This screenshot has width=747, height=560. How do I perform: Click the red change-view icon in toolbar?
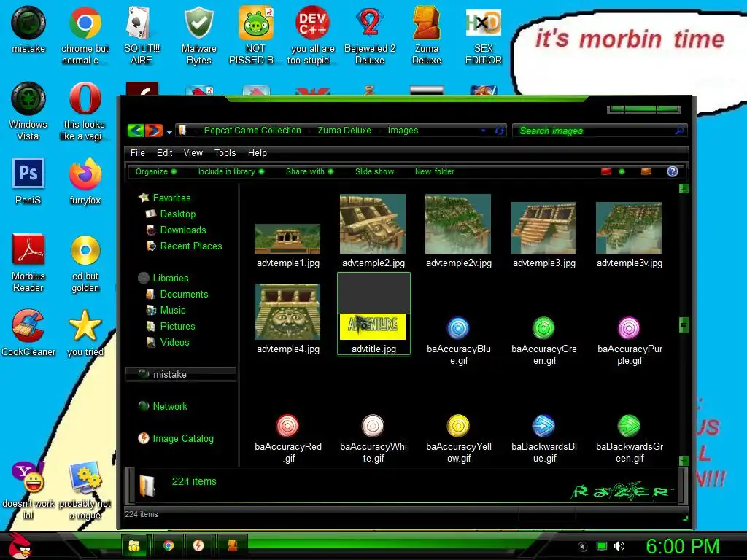tap(606, 171)
